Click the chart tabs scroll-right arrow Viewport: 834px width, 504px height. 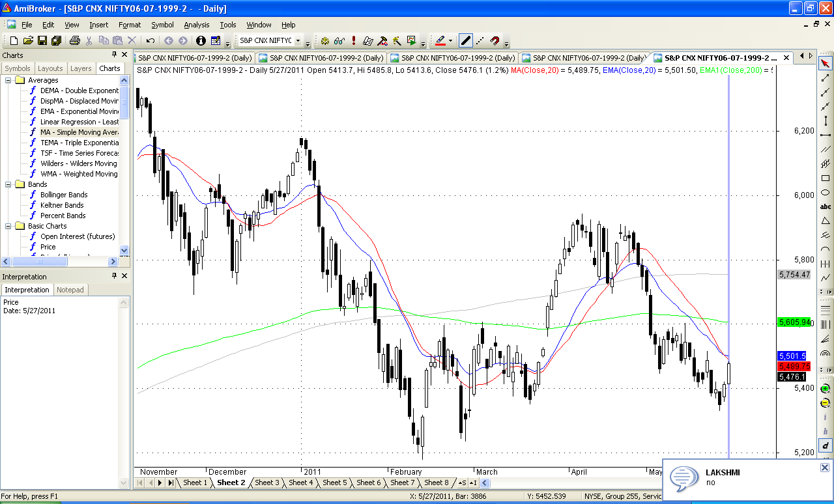tap(810, 56)
